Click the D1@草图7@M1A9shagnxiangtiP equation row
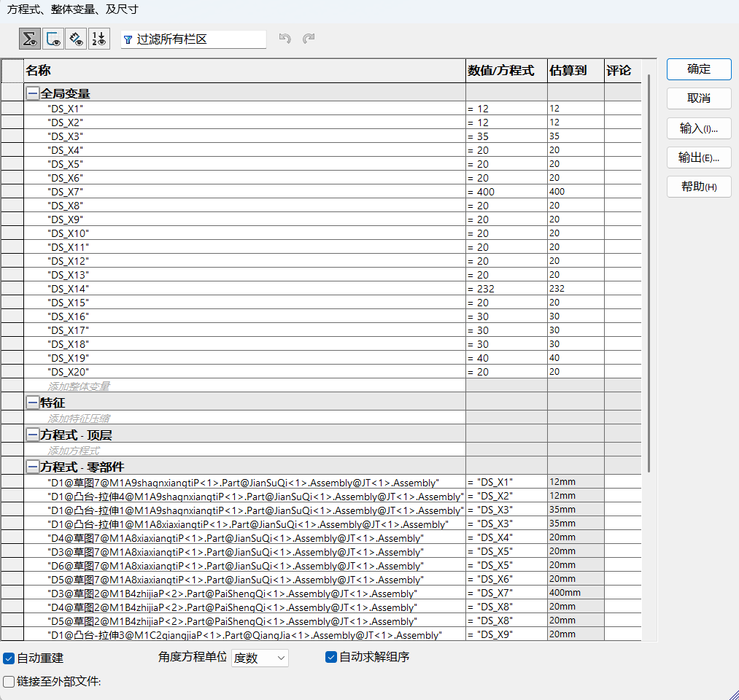The image size is (739, 700). 243,483
